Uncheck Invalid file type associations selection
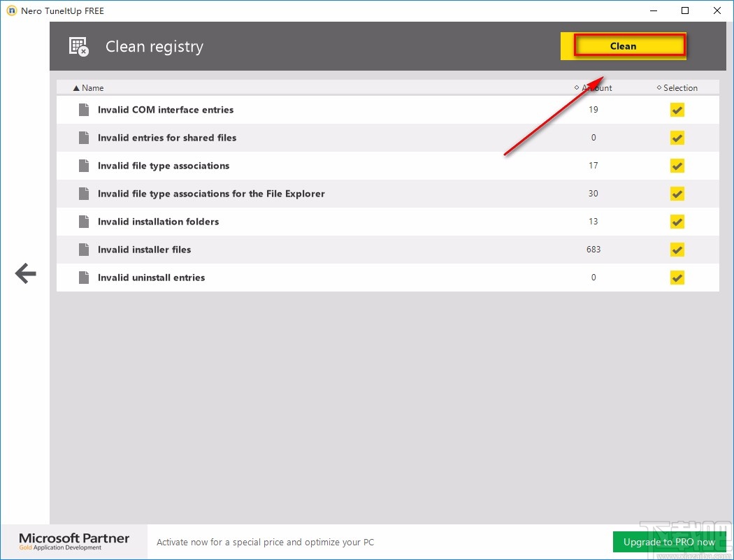The image size is (734, 560). click(677, 166)
